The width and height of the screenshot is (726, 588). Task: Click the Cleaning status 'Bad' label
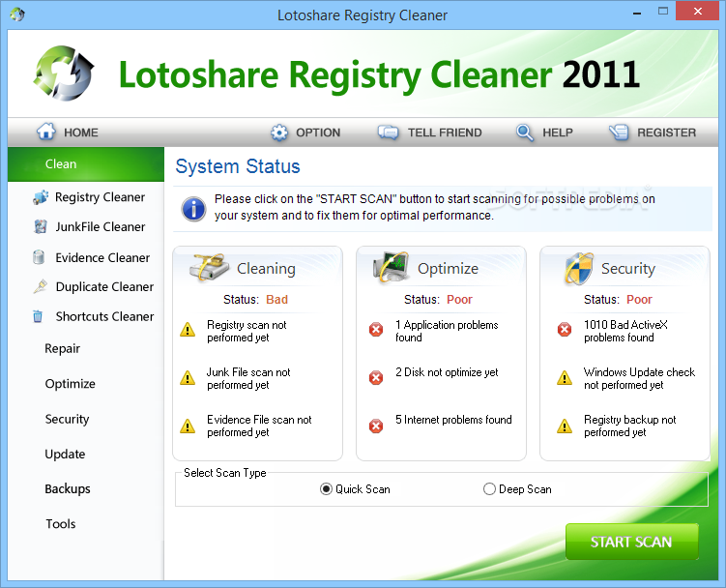[276, 300]
